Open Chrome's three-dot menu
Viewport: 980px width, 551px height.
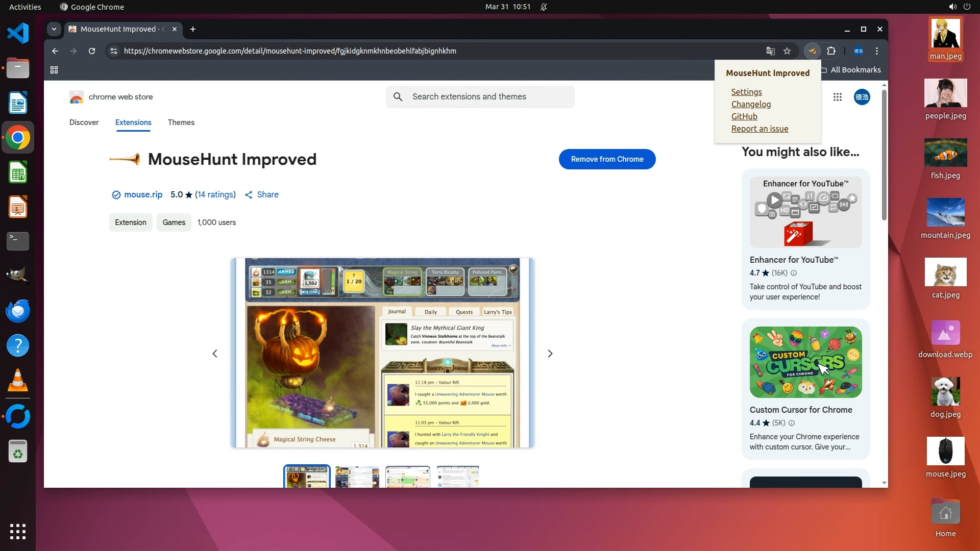pyautogui.click(x=877, y=51)
